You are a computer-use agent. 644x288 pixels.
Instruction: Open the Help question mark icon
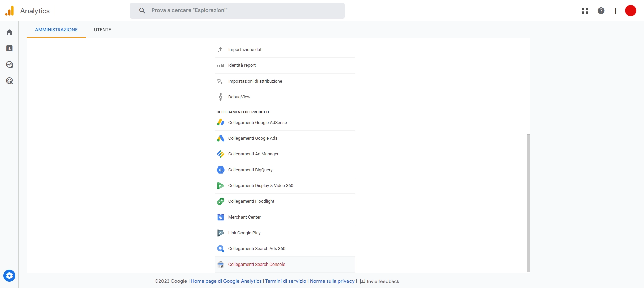tap(601, 11)
